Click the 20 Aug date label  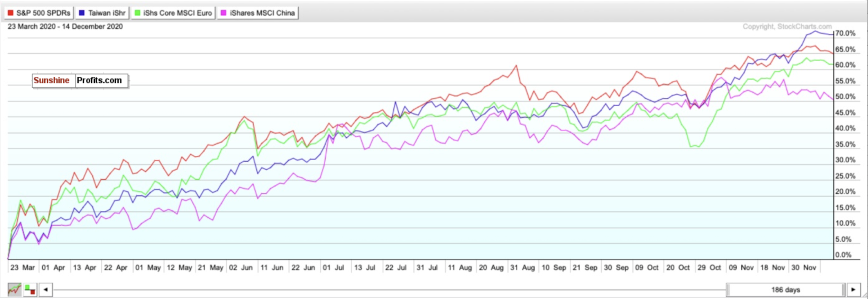[x=491, y=268]
